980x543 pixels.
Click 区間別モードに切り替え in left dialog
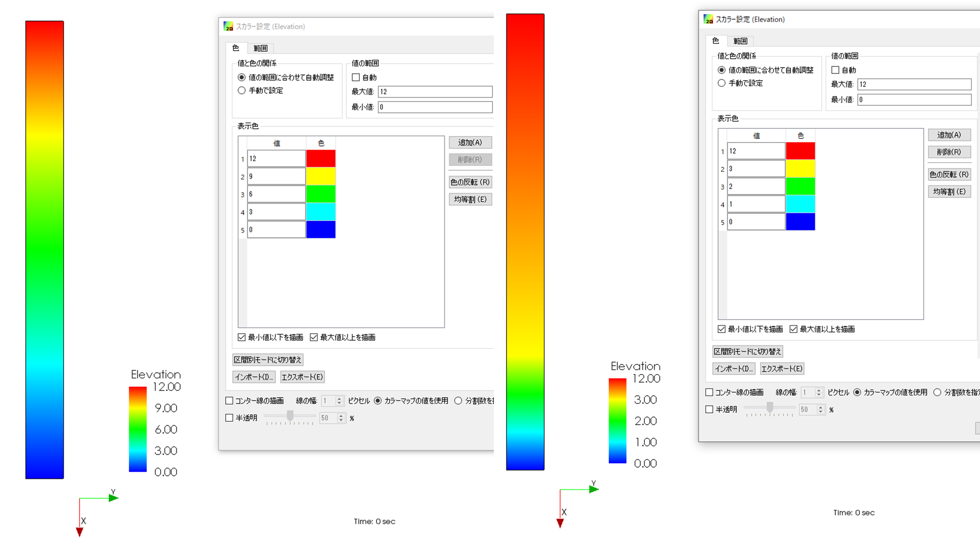pos(268,360)
